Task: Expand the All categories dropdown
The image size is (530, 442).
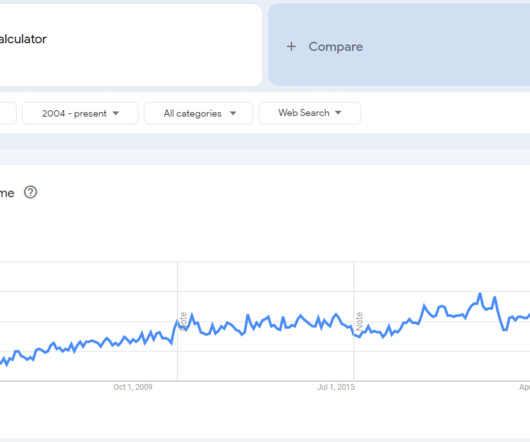Action: tap(198, 113)
